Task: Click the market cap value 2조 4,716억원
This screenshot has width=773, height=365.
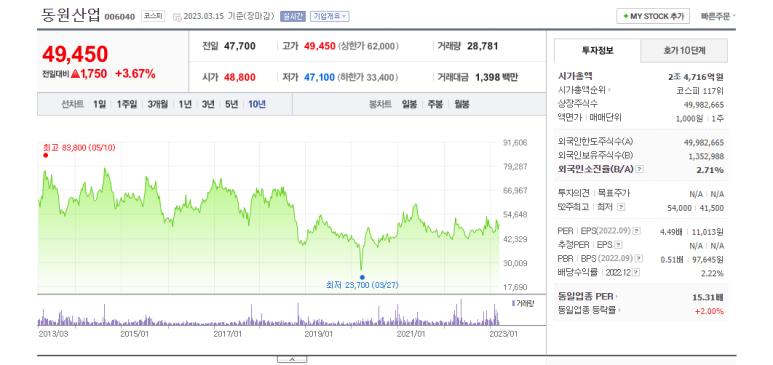Action: coord(696,76)
